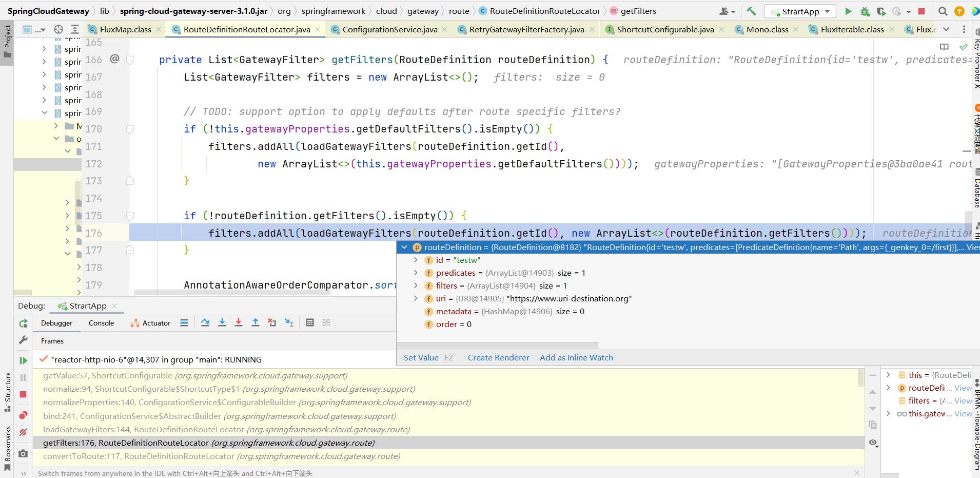Click Step Out arrow
Viewport: 980px width, 478px height.
[x=255, y=322]
